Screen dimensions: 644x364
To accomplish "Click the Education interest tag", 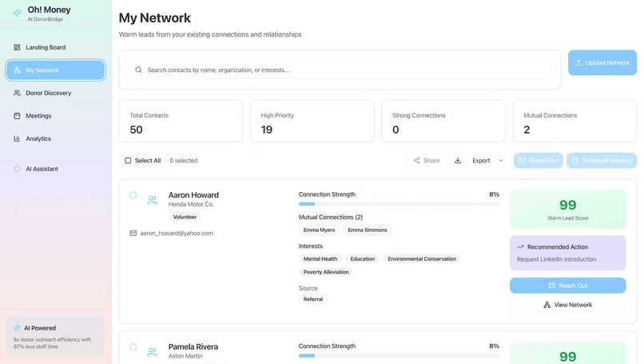I will 362,258.
